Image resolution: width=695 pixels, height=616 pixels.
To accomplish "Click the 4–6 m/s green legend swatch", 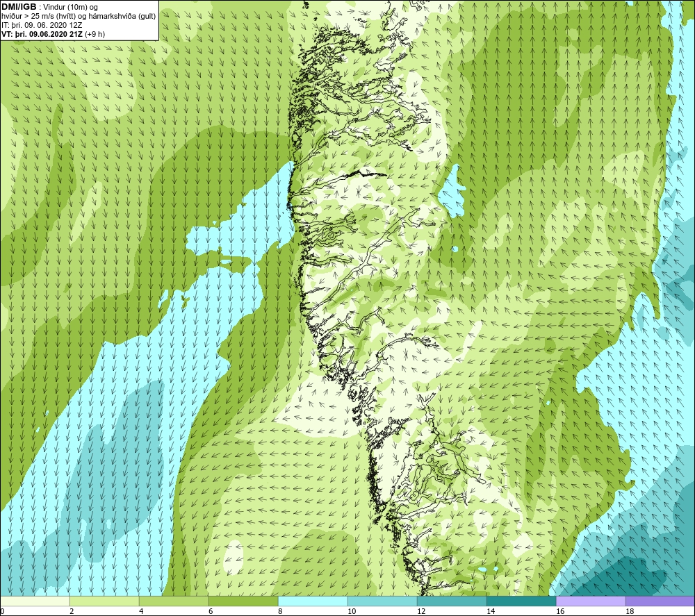I will 174,601.
